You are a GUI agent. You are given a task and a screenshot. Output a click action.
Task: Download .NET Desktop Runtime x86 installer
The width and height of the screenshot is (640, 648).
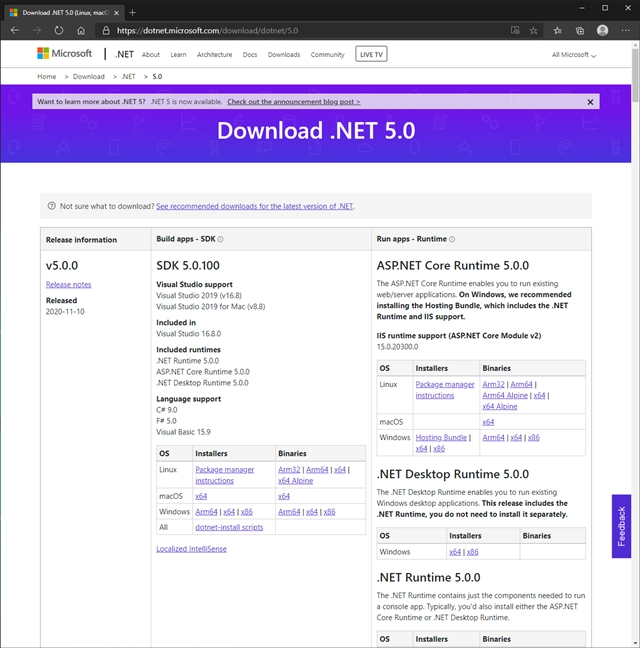coord(473,552)
